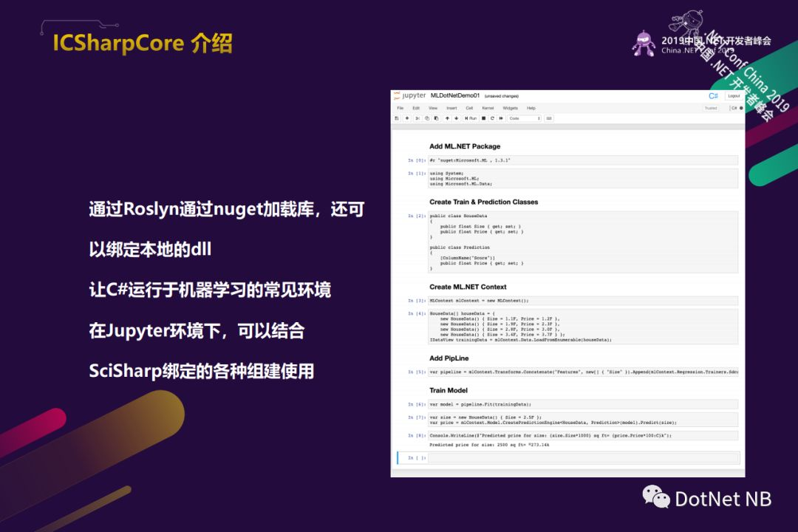Click the nuget Microsoft.ML reference cell

583,160
